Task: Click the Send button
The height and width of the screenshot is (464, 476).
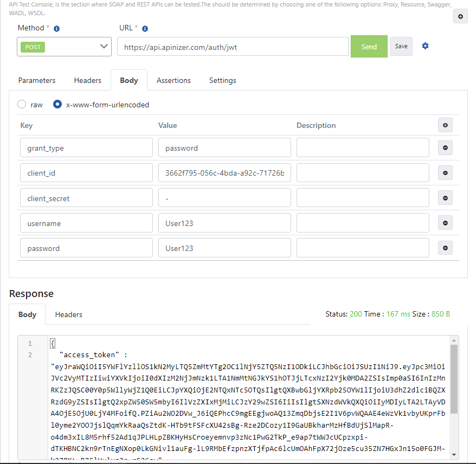Action: (x=369, y=46)
